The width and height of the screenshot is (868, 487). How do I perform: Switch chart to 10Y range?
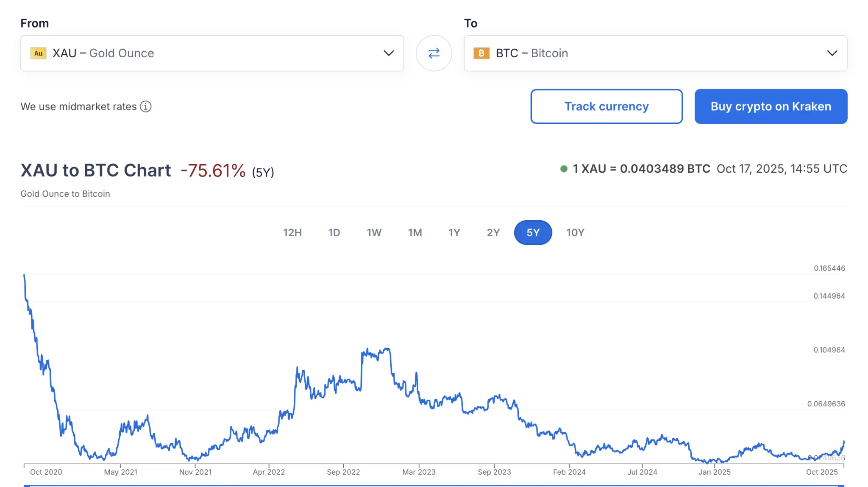click(x=575, y=232)
